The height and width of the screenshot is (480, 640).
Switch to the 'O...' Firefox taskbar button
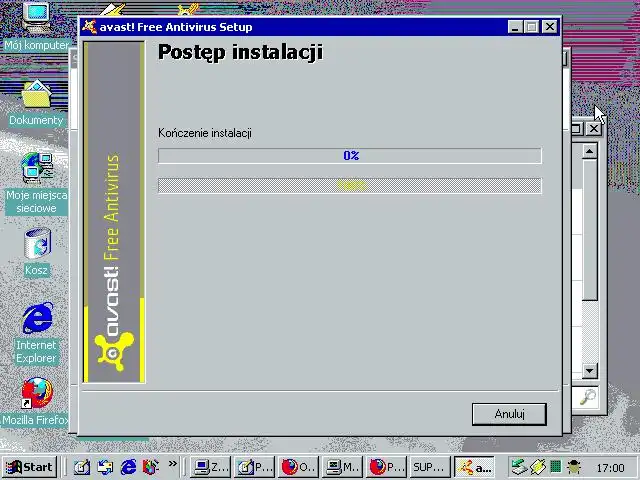coord(299,467)
